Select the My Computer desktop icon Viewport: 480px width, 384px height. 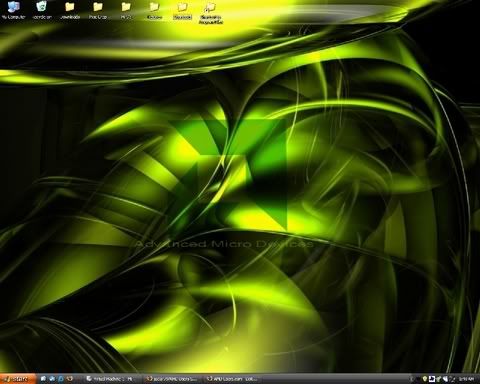pos(13,10)
